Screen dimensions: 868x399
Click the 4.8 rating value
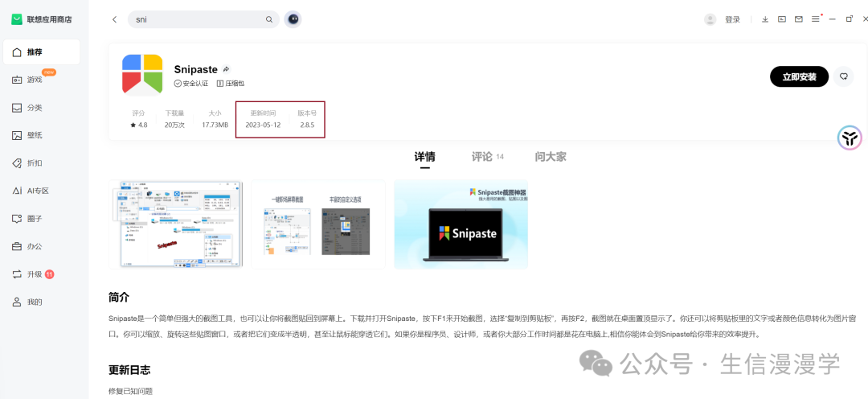click(139, 125)
